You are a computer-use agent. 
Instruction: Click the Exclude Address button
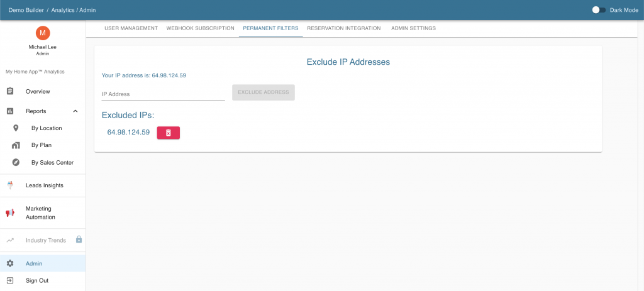tap(264, 92)
